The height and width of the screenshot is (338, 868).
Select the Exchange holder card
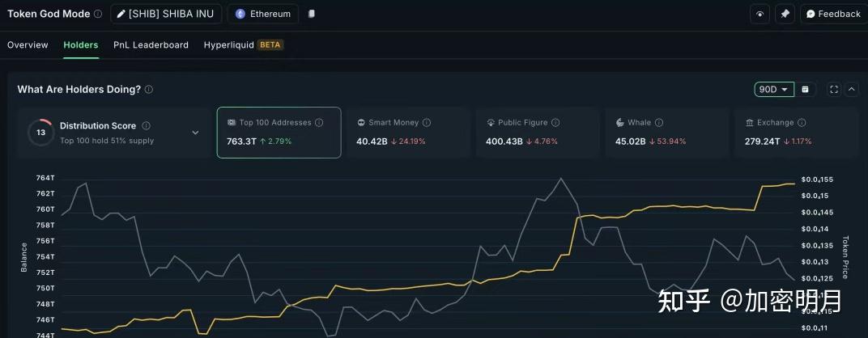pos(796,133)
